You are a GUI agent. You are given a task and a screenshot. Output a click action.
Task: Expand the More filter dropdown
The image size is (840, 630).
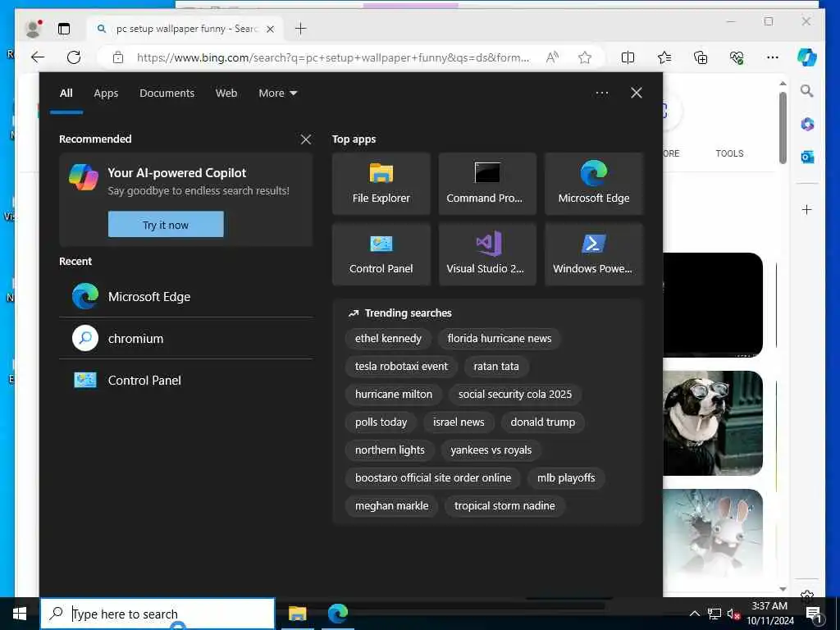click(x=277, y=94)
